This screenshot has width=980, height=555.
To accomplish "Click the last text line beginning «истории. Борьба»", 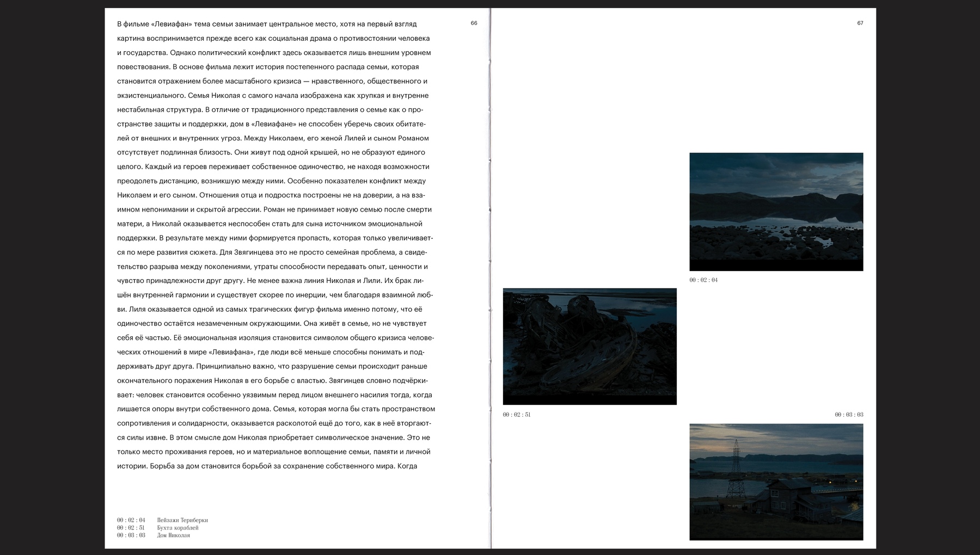I will point(267,466).
